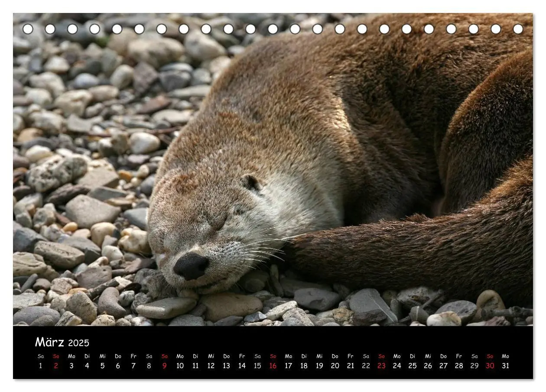Viewport: 546px width, 392px height.
Task: Select day 20 in the calendar strip
Action: click(x=335, y=366)
